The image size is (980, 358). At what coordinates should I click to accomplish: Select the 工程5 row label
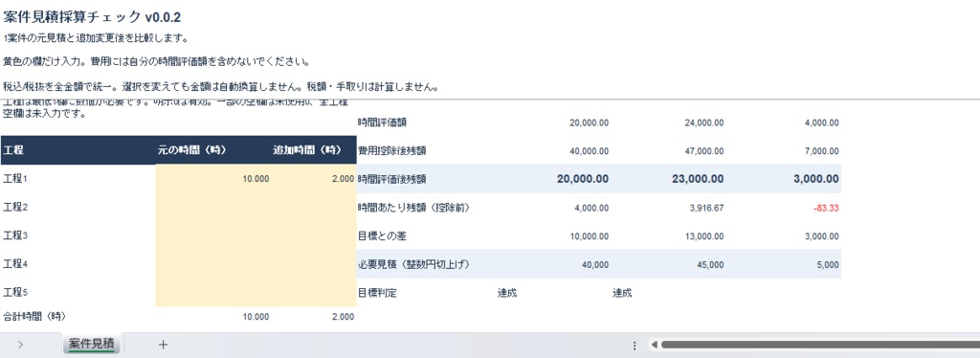[x=15, y=292]
